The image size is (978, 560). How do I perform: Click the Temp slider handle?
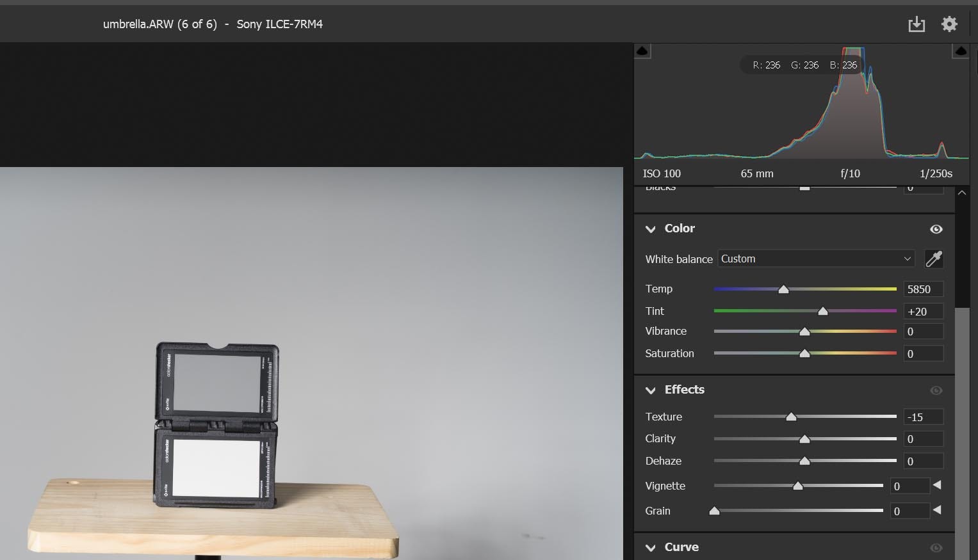coord(783,289)
